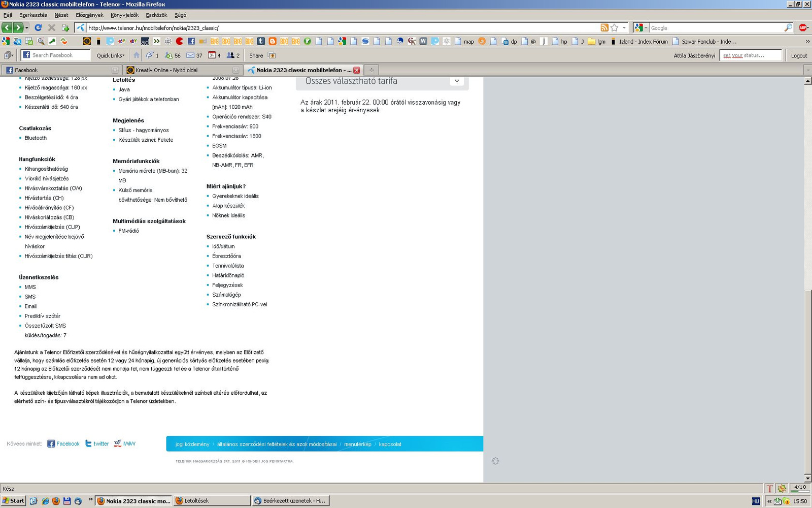The image size is (812, 508).
Task: Open the Előzmények menu
Action: click(89, 15)
